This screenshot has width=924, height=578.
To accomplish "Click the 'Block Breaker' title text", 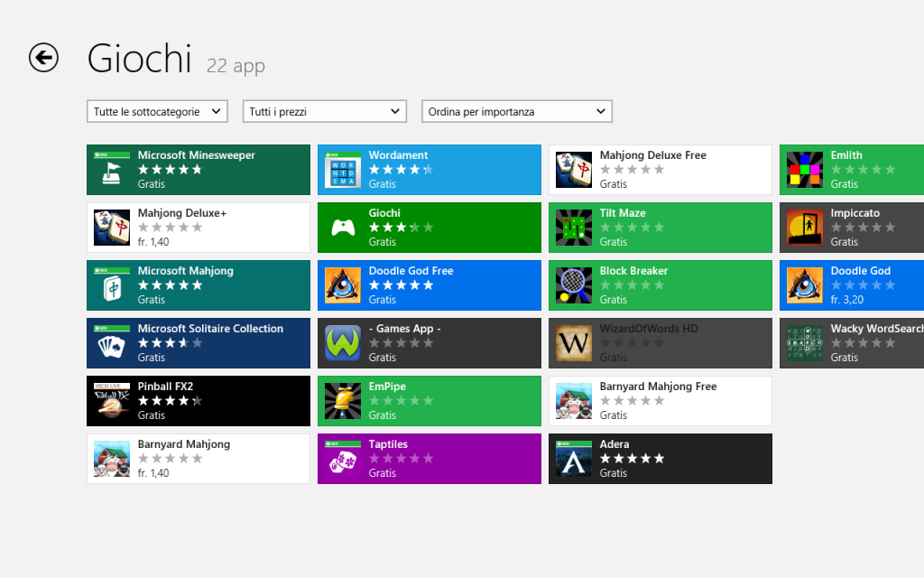I will point(633,271).
